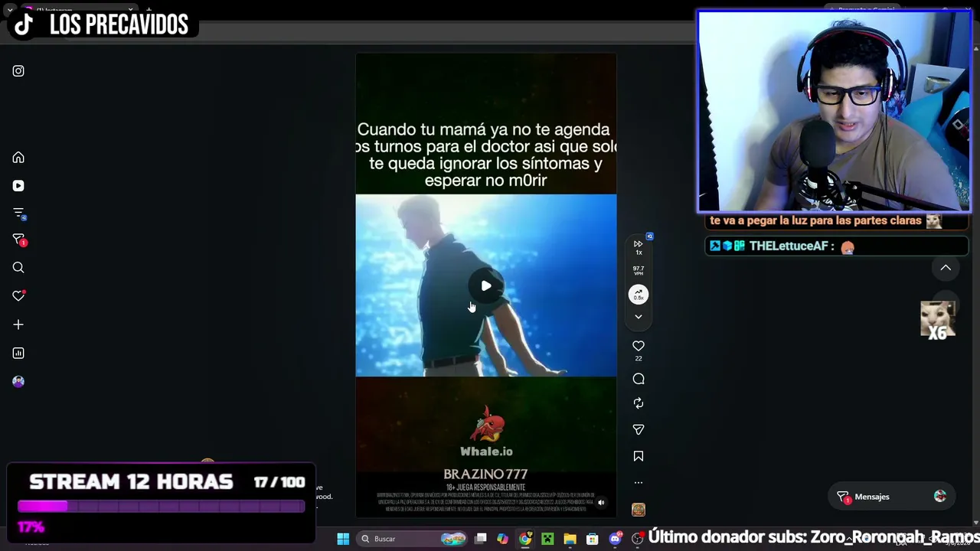Like the reel with heart icon
This screenshot has height=551, width=980.
point(639,346)
